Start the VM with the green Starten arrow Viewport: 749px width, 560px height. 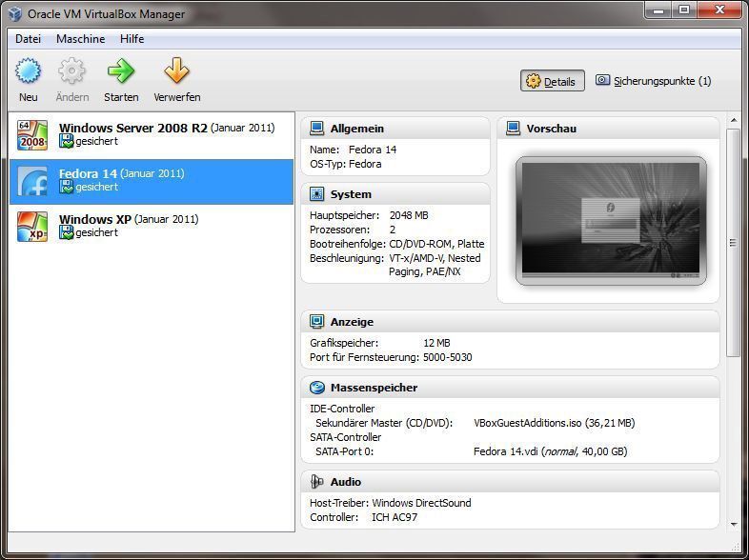click(x=121, y=70)
